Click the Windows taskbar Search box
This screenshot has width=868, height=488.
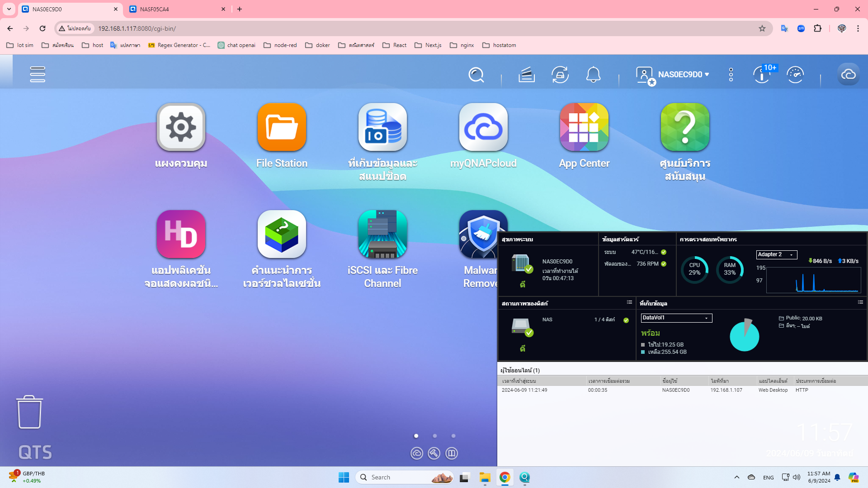coord(405,477)
